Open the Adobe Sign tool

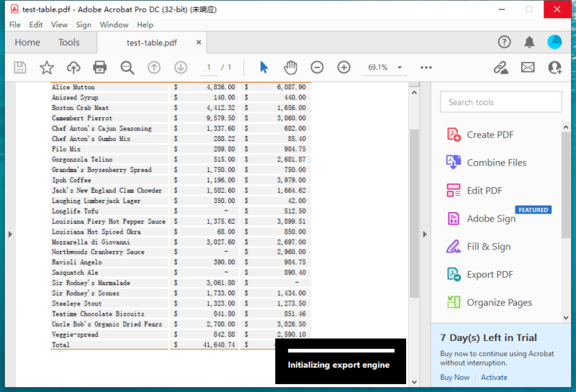[481, 219]
